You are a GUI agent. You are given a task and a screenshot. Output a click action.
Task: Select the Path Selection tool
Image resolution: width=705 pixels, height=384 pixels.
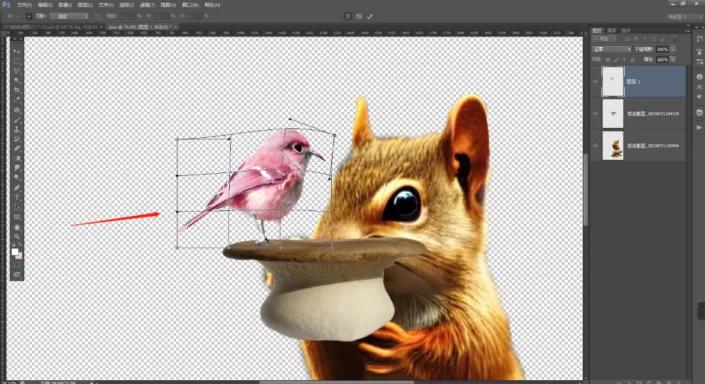coord(17,207)
